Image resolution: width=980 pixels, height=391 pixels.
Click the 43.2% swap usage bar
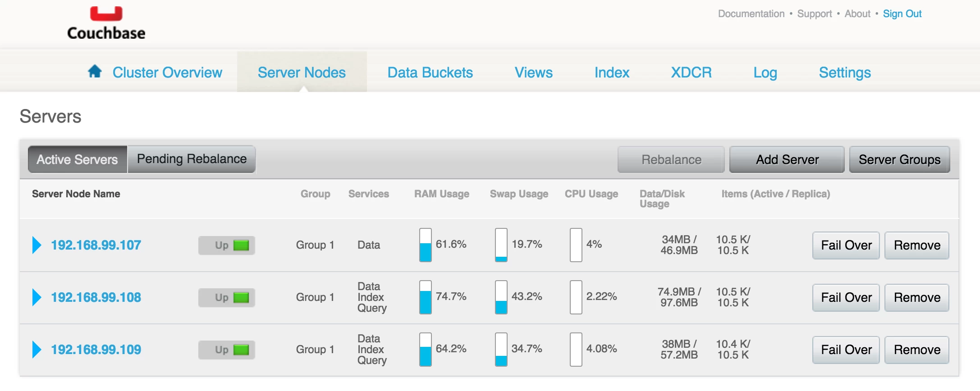pos(501,297)
